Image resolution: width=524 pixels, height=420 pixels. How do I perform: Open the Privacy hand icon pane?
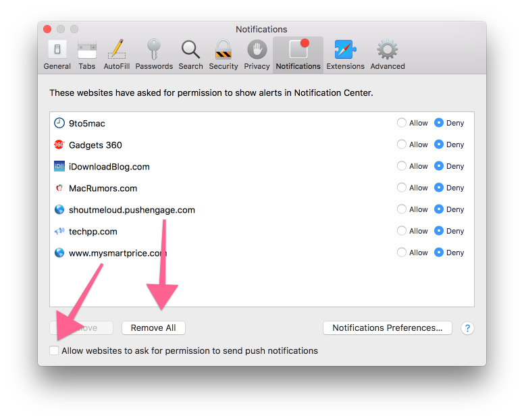[257, 55]
